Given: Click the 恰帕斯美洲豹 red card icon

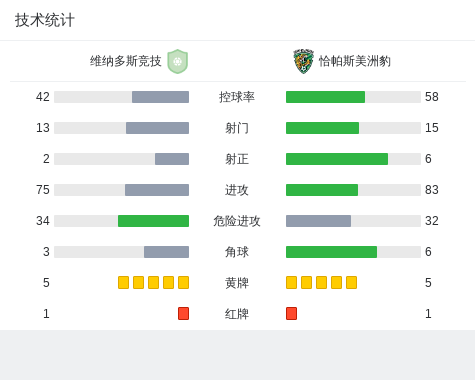Looking at the screenshot, I should [291, 314].
